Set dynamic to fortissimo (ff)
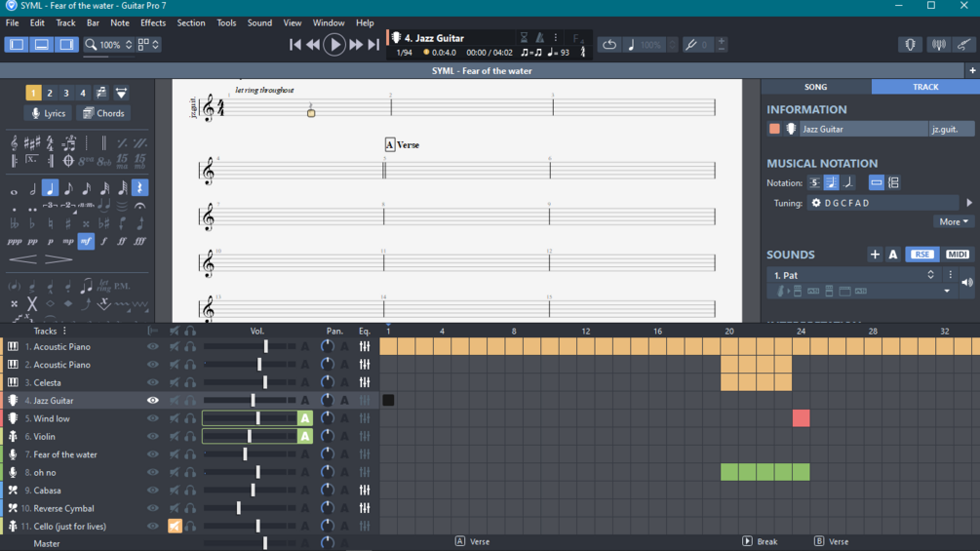Image resolution: width=980 pixels, height=551 pixels. click(x=122, y=241)
